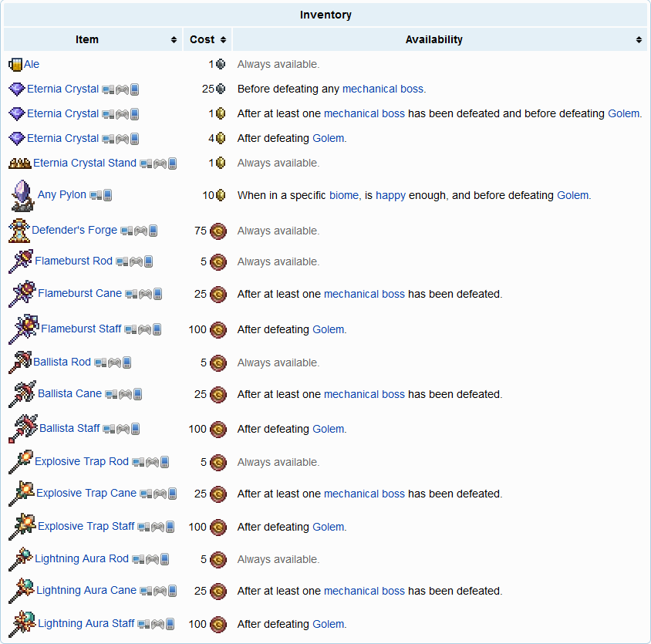
Task: Click the console gamepad icon next to Ballista Rod
Action: pos(114,362)
